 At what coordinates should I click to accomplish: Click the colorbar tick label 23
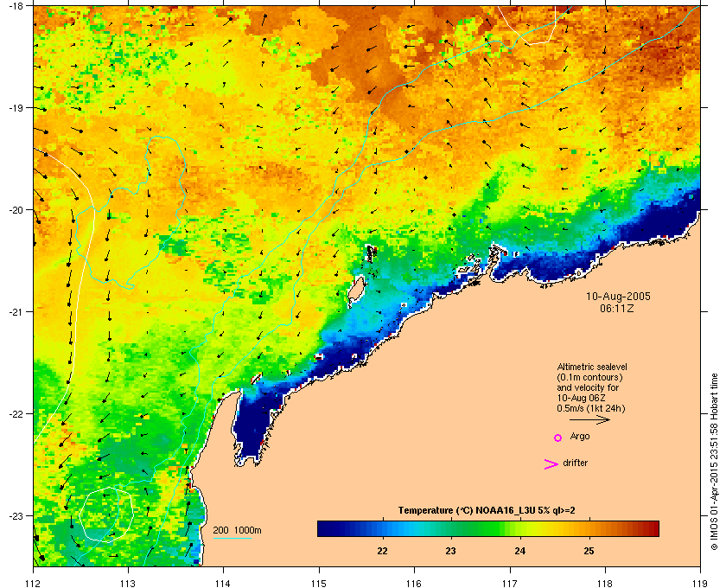450,552
